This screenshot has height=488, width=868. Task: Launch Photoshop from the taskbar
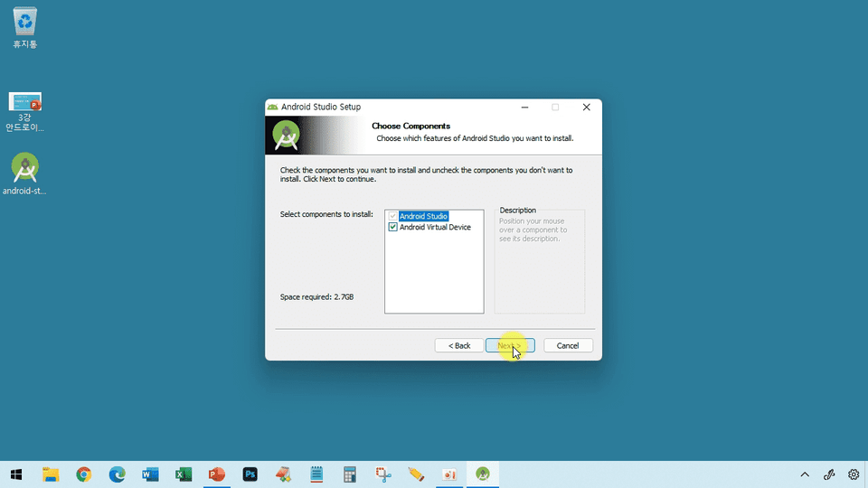point(250,474)
